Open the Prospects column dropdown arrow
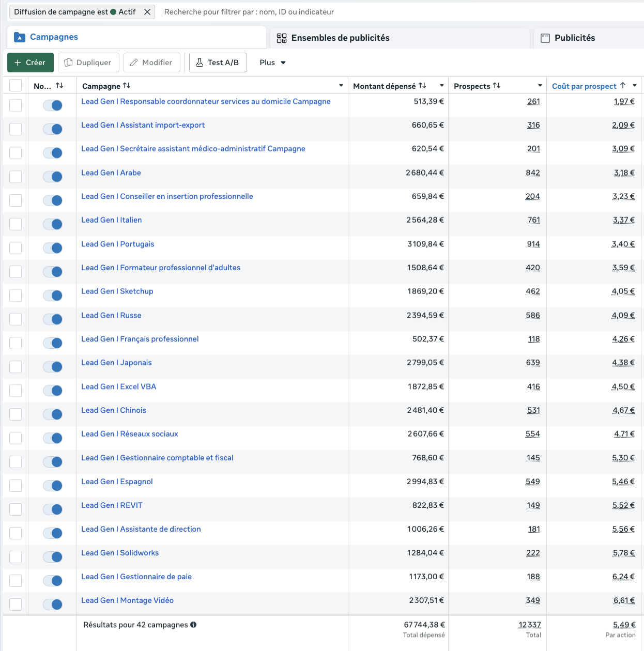Image resolution: width=644 pixels, height=651 pixels. pos(540,86)
